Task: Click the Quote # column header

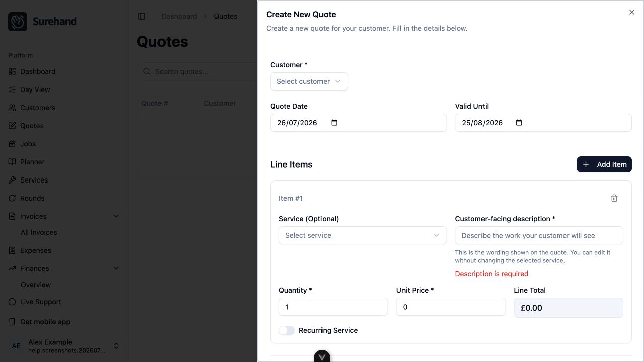Action: coord(155,103)
